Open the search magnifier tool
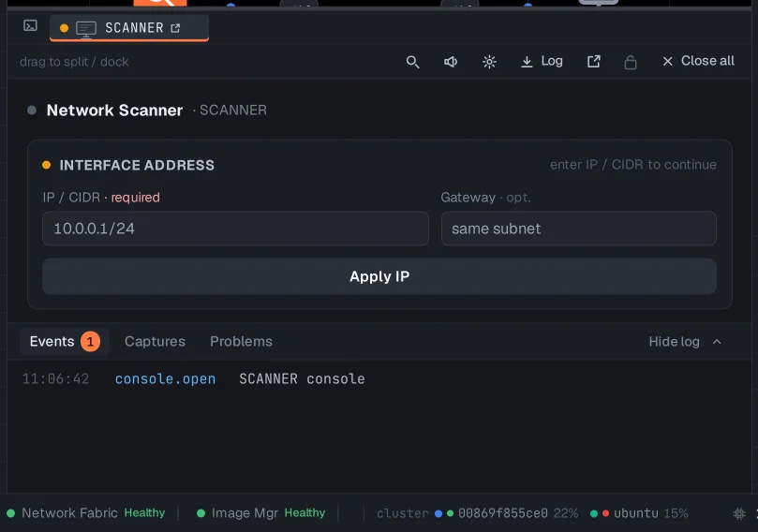Viewport: 758px width, 532px height. point(412,62)
